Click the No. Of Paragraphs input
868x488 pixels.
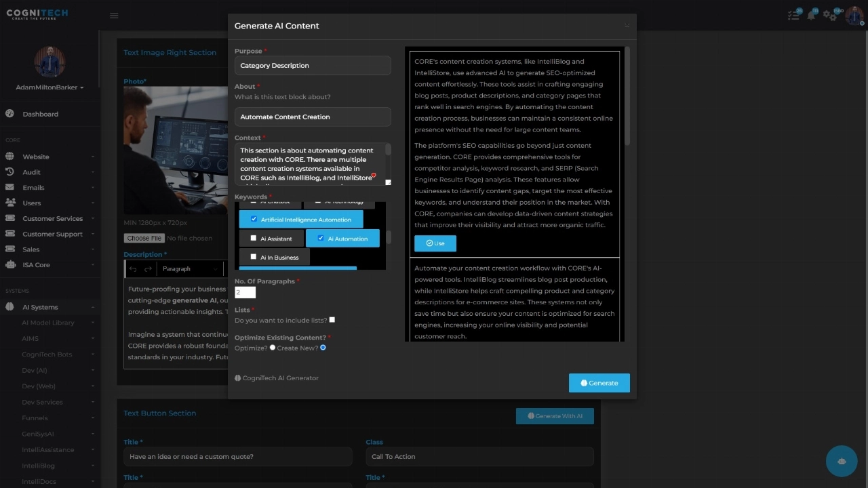245,292
